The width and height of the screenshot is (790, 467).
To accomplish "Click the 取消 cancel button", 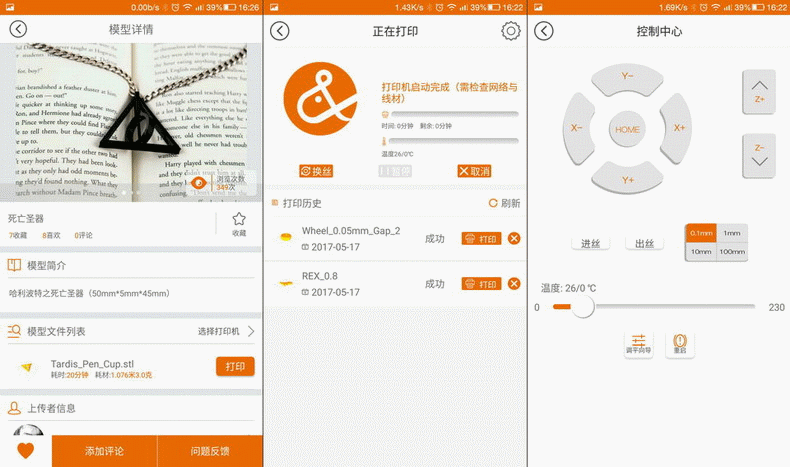I will pos(474,171).
